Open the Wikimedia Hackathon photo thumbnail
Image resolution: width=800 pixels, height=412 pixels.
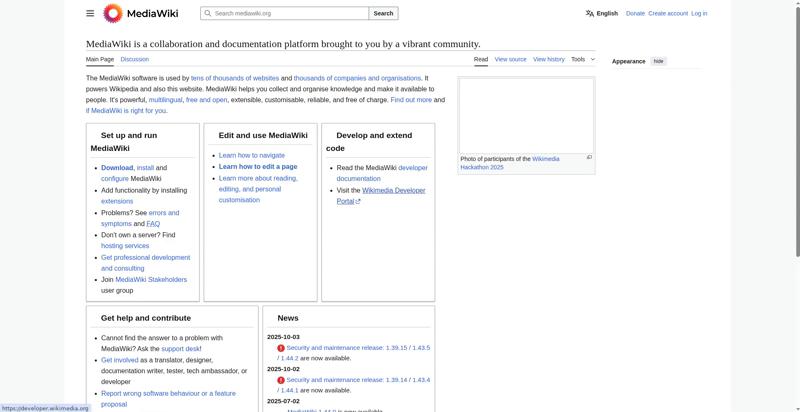coord(526,115)
